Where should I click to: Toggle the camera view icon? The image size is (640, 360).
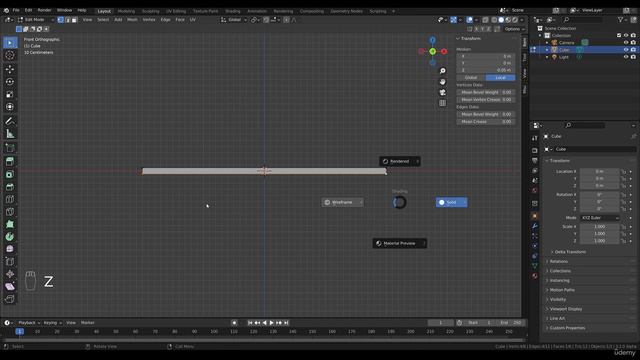click(x=442, y=92)
